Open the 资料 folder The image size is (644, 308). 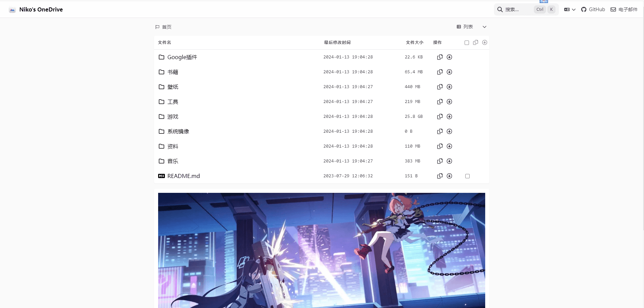pos(168,146)
